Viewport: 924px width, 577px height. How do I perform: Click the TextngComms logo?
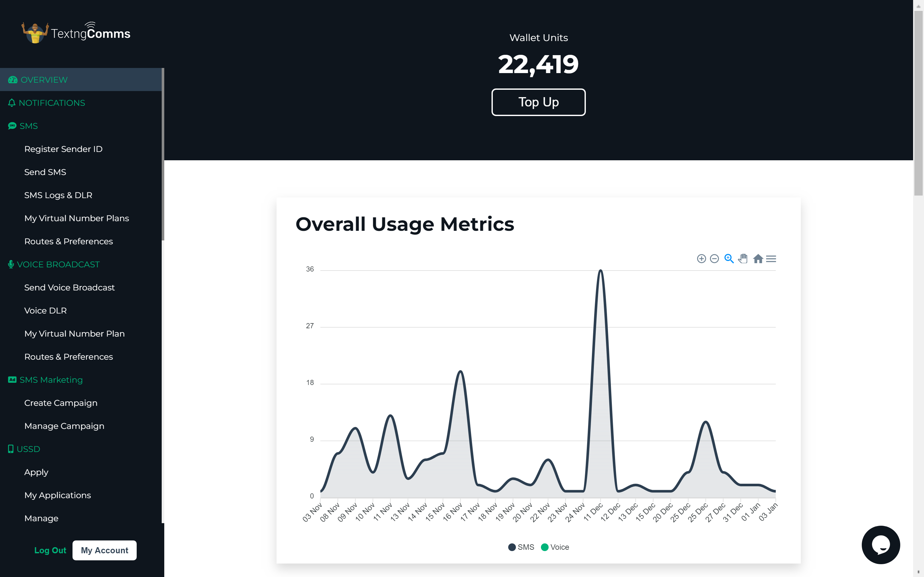pyautogui.click(x=76, y=33)
